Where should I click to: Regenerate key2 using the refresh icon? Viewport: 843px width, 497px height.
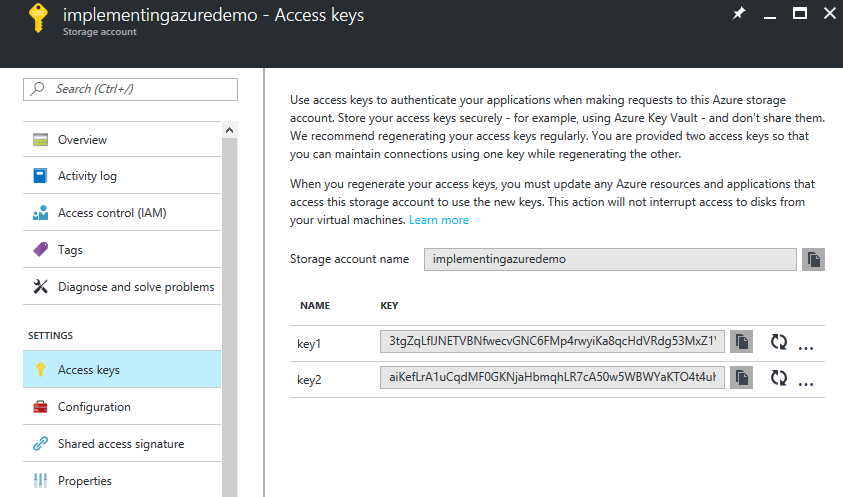point(779,378)
